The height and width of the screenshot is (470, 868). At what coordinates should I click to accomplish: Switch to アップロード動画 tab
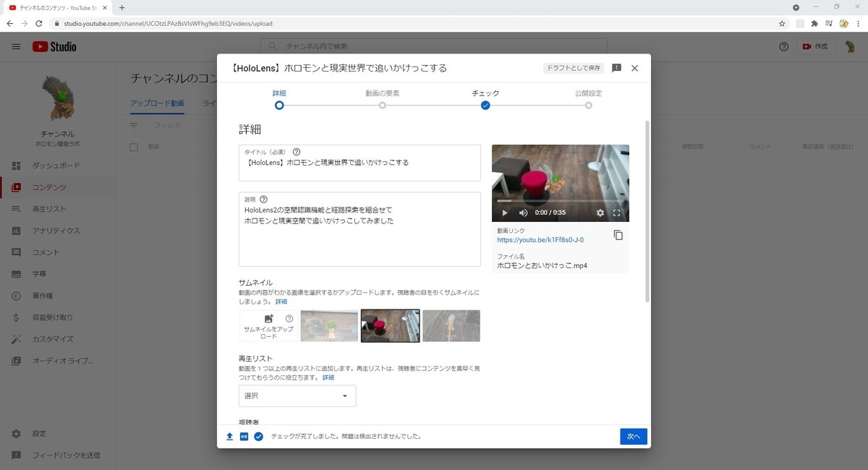point(157,103)
